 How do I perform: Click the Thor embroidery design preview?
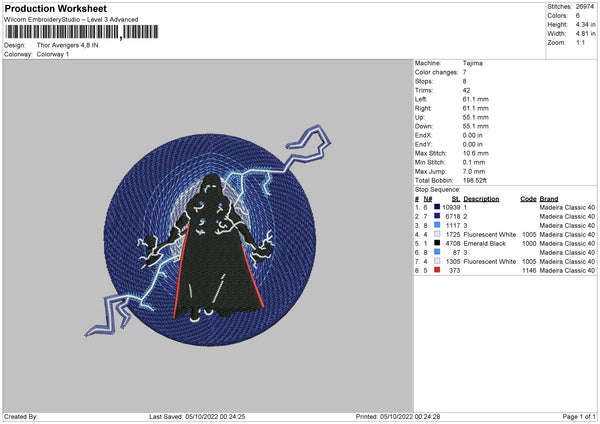click(x=209, y=235)
